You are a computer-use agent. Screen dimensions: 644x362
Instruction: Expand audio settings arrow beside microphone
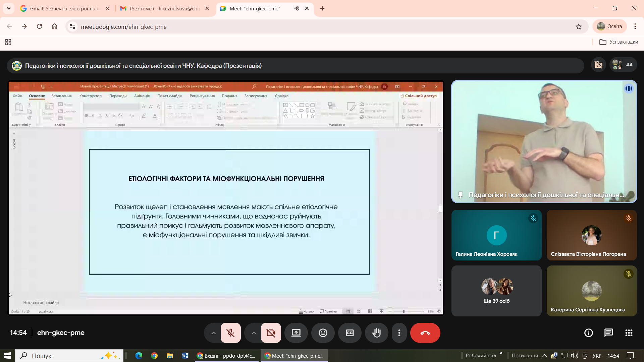(213, 333)
